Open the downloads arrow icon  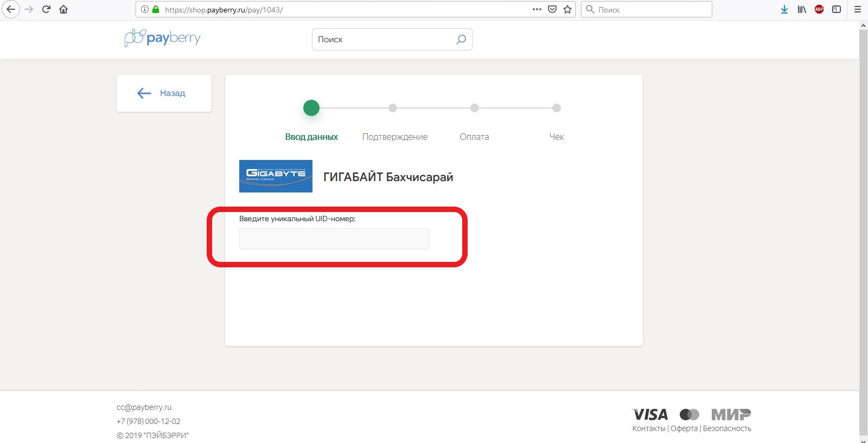pos(784,9)
